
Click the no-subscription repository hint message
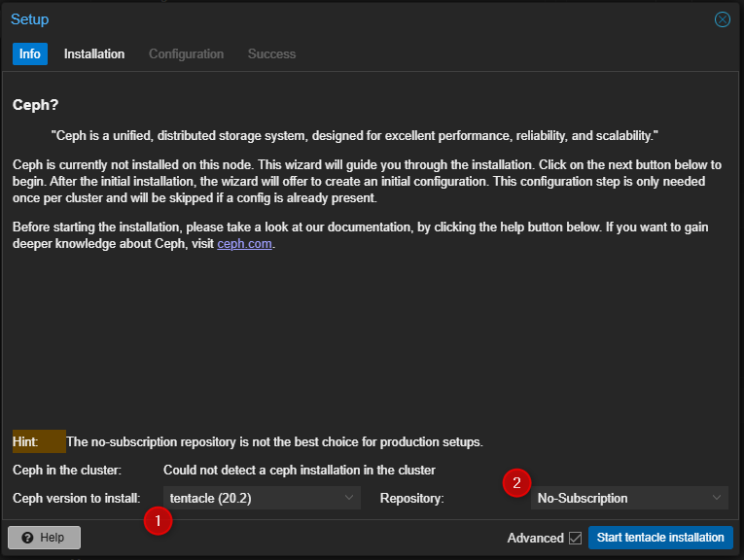pos(274,442)
